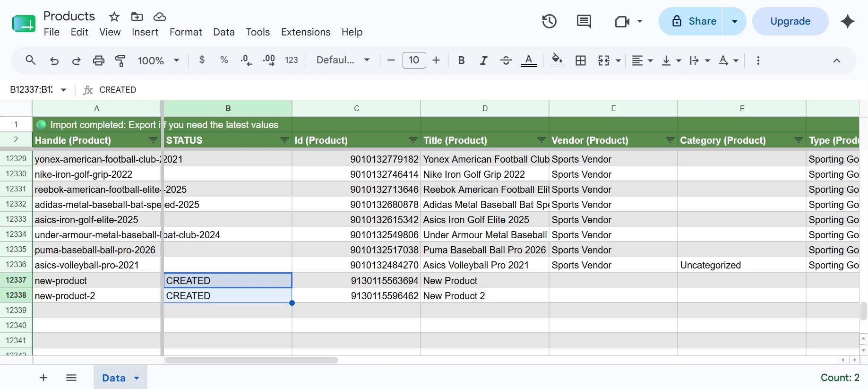
Task: Open font family Default dropdown
Action: click(x=343, y=60)
